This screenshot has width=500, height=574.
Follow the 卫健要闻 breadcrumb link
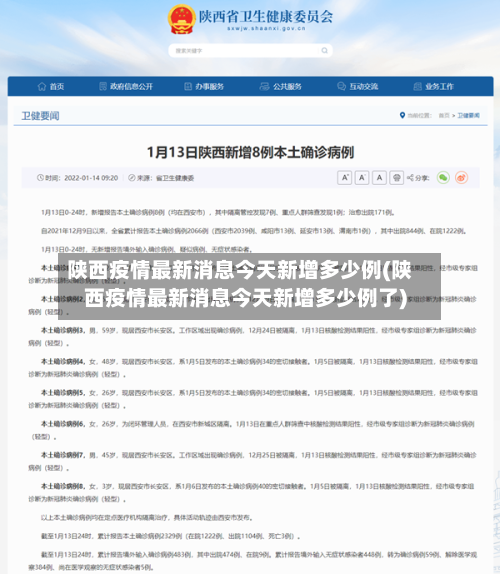[x=469, y=115]
